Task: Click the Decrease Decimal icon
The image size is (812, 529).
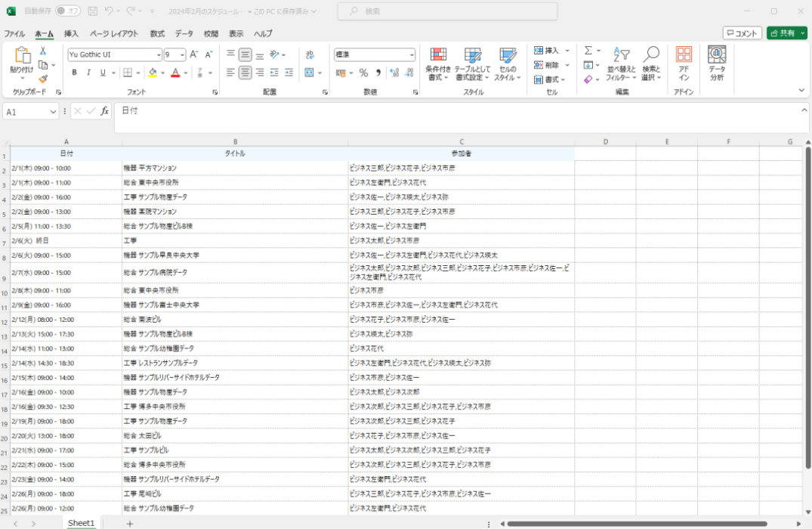Action: (x=409, y=73)
